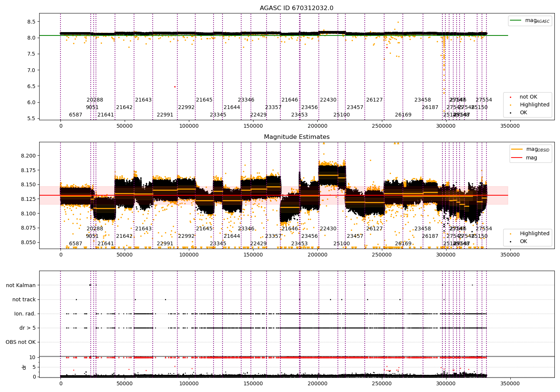Click the 'not Kalman' axis label
This screenshot has height=392, width=560.
(21, 285)
